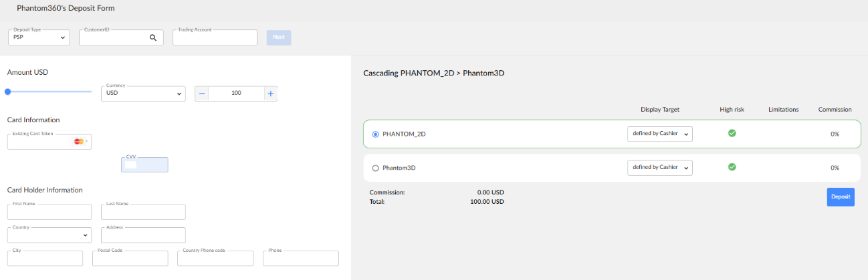Focus the CVV input field

pyautogui.click(x=144, y=165)
